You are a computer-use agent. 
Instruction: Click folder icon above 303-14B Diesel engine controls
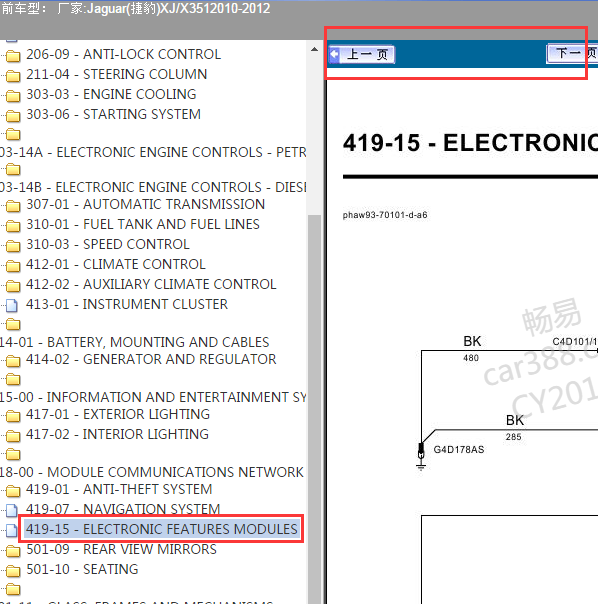pyautogui.click(x=13, y=170)
